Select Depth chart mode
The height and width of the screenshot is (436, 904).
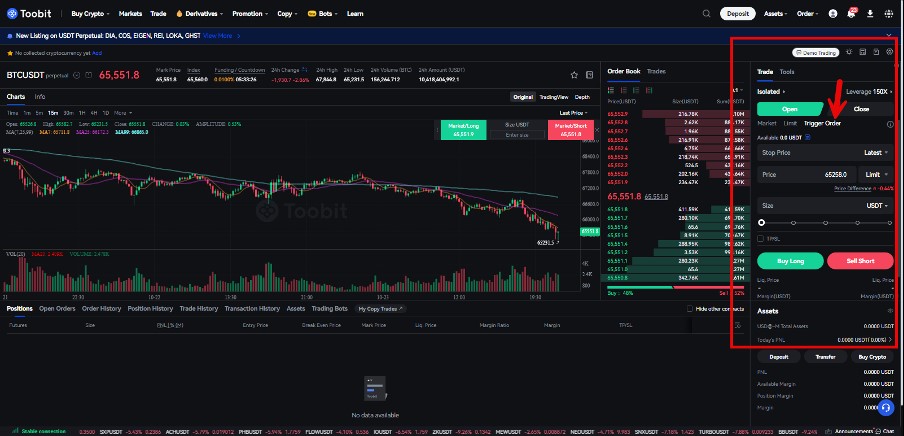tap(582, 97)
